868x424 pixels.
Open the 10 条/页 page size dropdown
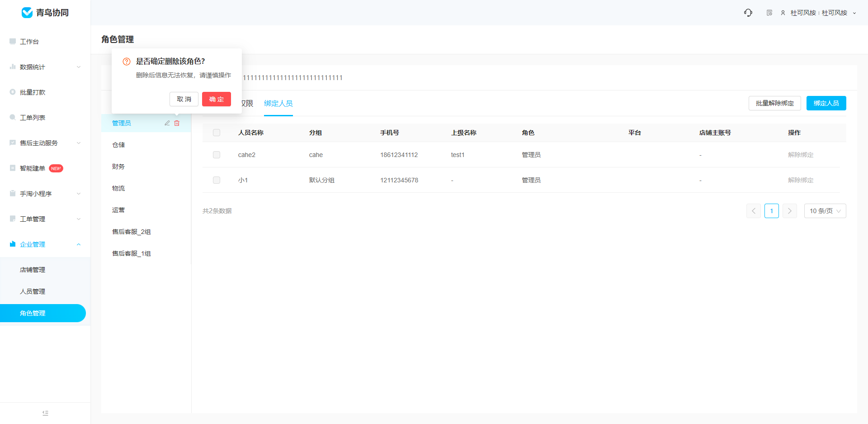pyautogui.click(x=825, y=211)
